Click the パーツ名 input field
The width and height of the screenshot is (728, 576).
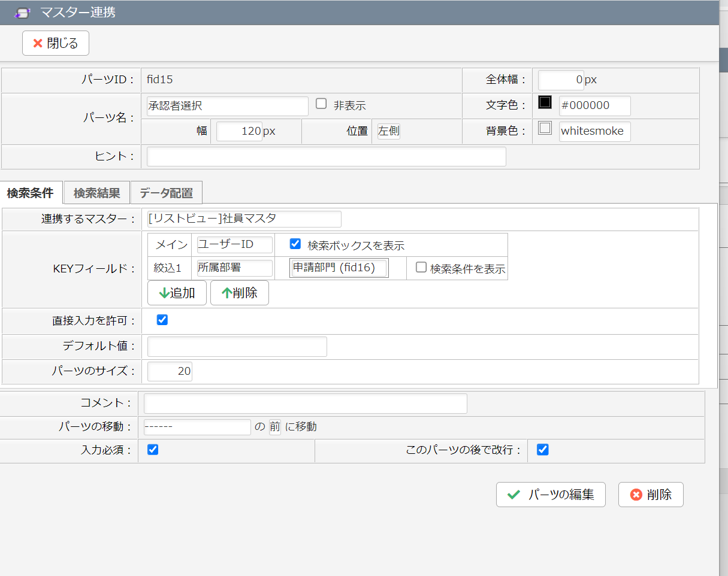tap(228, 106)
